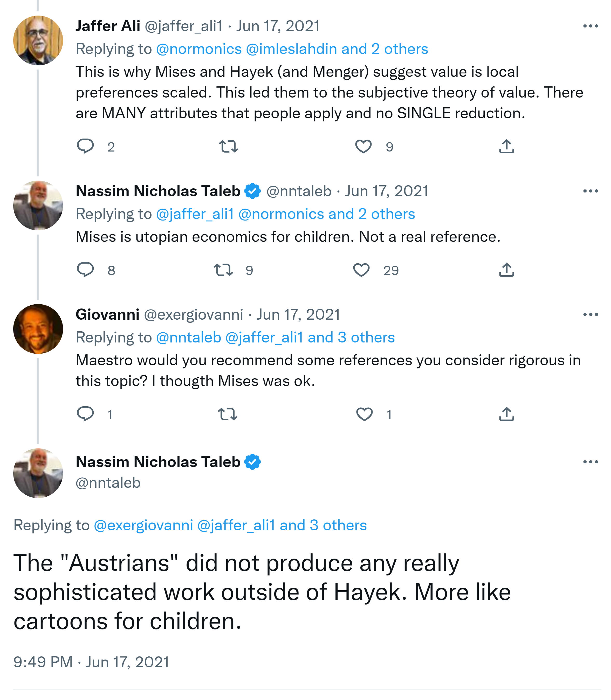Viewport: 611px width, 700px height.
Task: Share Giovanni's tweet
Action: [x=506, y=414]
